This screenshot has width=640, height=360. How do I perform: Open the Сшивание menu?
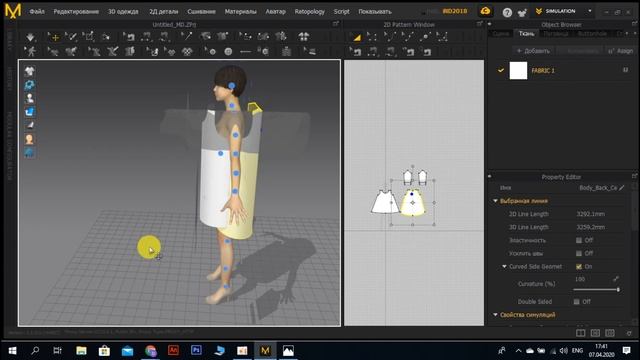click(x=201, y=11)
